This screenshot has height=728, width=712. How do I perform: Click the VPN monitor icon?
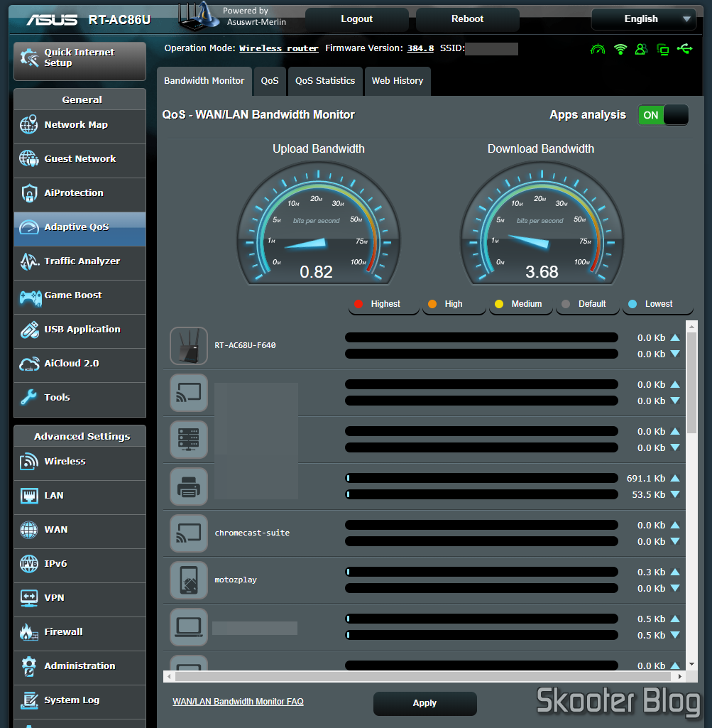coord(29,598)
